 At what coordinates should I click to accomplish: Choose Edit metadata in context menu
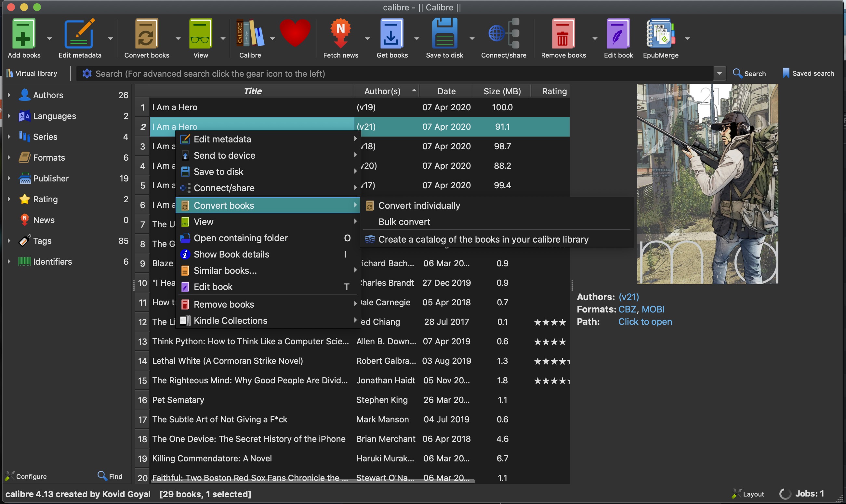coord(268,139)
